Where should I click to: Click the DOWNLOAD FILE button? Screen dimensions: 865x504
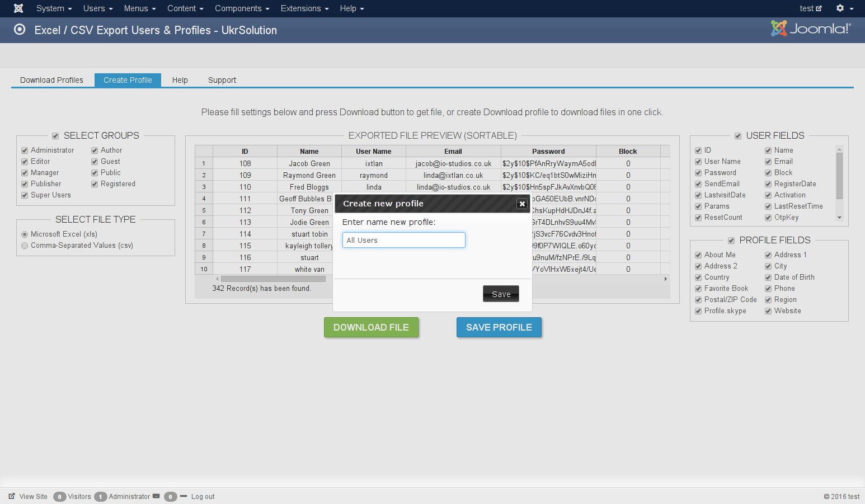point(371,327)
